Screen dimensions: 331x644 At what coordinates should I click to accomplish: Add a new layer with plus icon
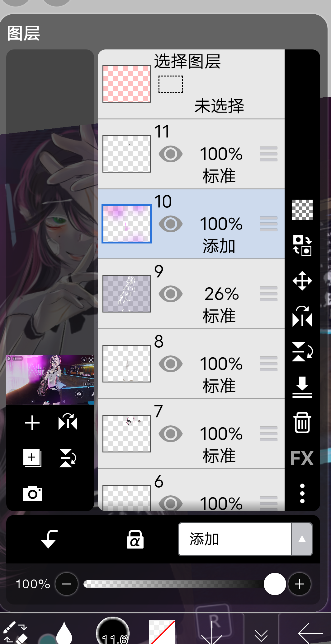(32, 423)
